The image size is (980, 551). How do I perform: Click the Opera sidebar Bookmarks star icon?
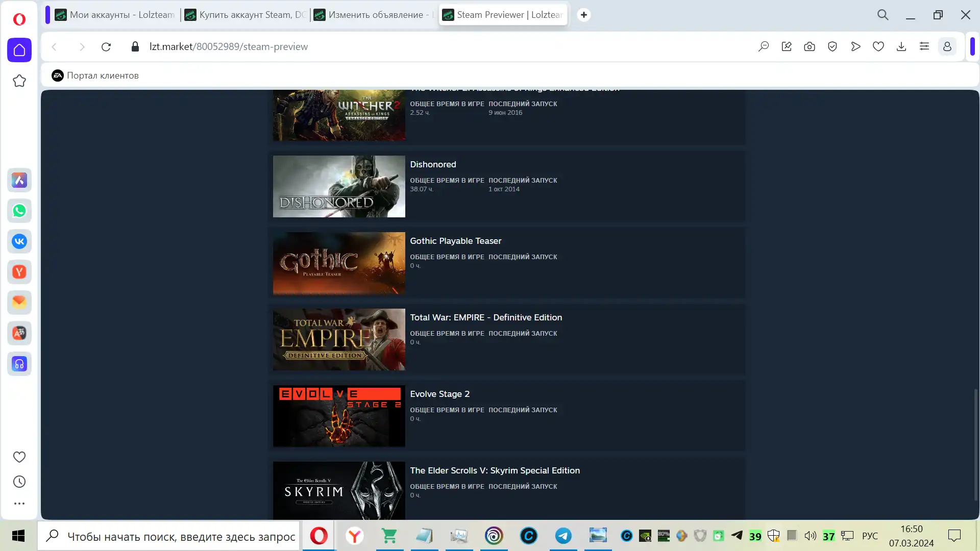[19, 81]
